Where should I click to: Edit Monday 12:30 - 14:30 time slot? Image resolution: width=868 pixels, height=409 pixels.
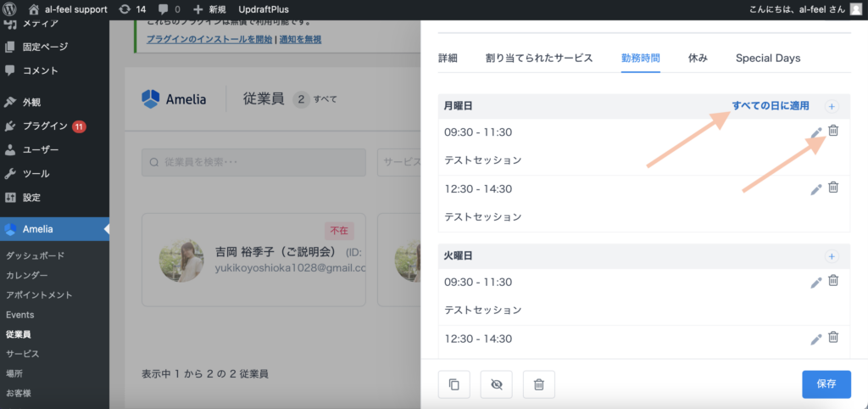(x=815, y=188)
